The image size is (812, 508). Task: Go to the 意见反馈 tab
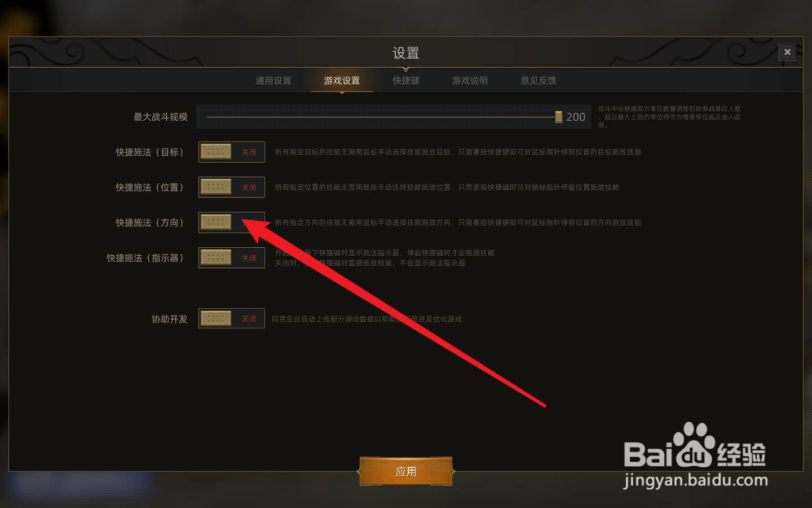tap(539, 81)
